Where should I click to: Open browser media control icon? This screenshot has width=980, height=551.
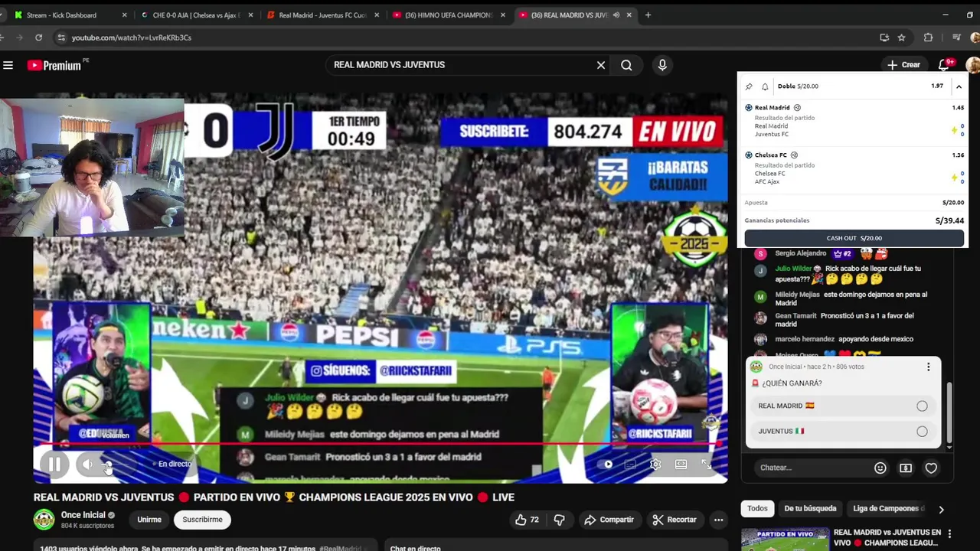(x=956, y=37)
